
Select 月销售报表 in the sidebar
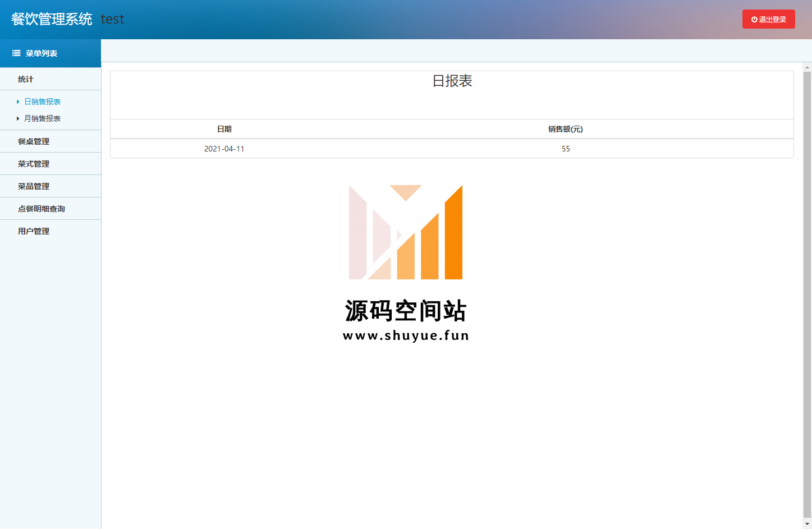pos(42,118)
